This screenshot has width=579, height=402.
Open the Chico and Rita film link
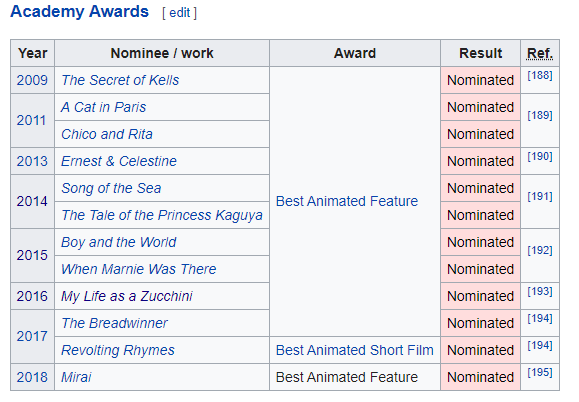click(107, 134)
